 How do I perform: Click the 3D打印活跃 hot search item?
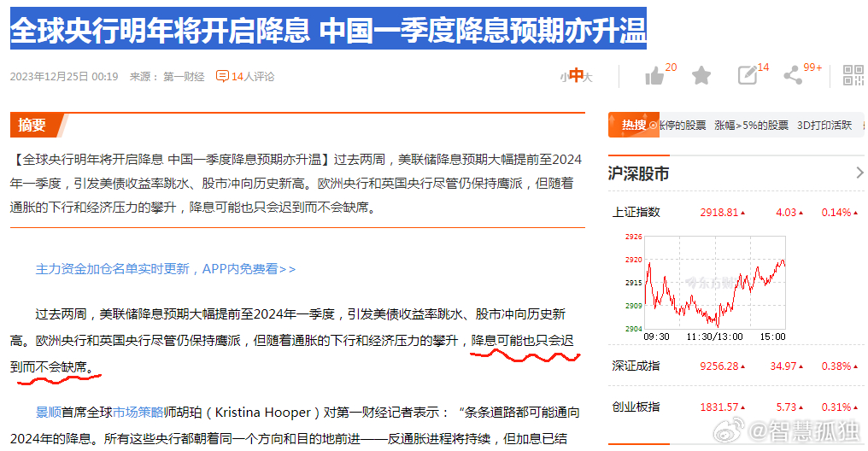click(824, 125)
